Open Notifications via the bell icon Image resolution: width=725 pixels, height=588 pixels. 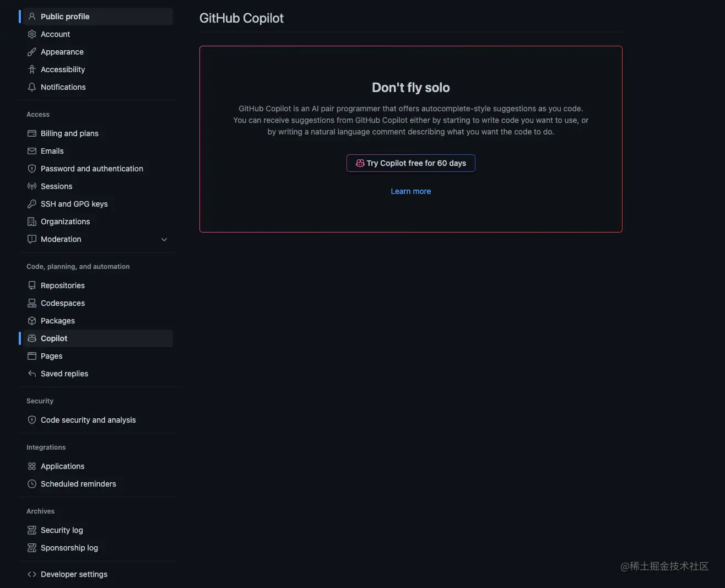pyautogui.click(x=31, y=87)
